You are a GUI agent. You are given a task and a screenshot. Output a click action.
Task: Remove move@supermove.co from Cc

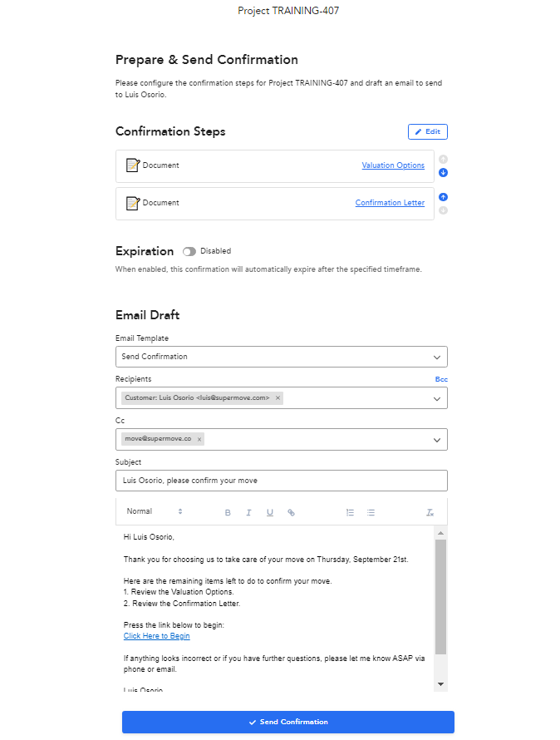(199, 439)
